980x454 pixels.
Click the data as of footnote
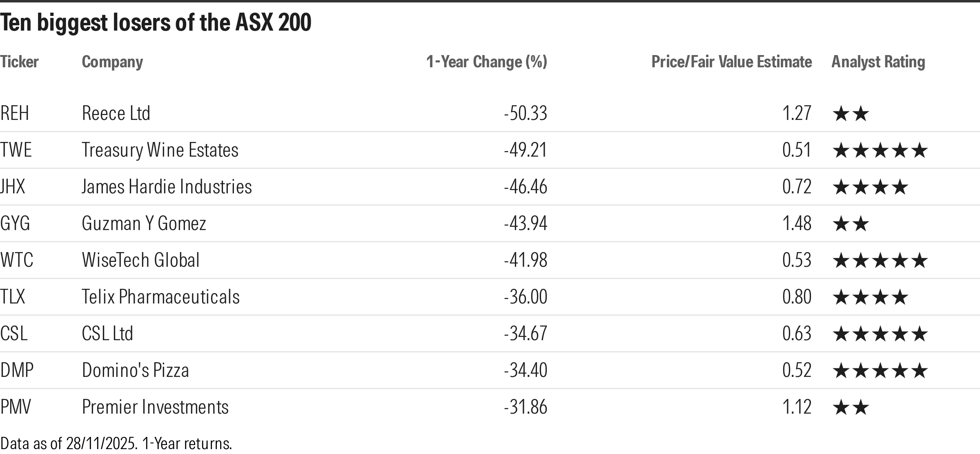click(116, 443)
